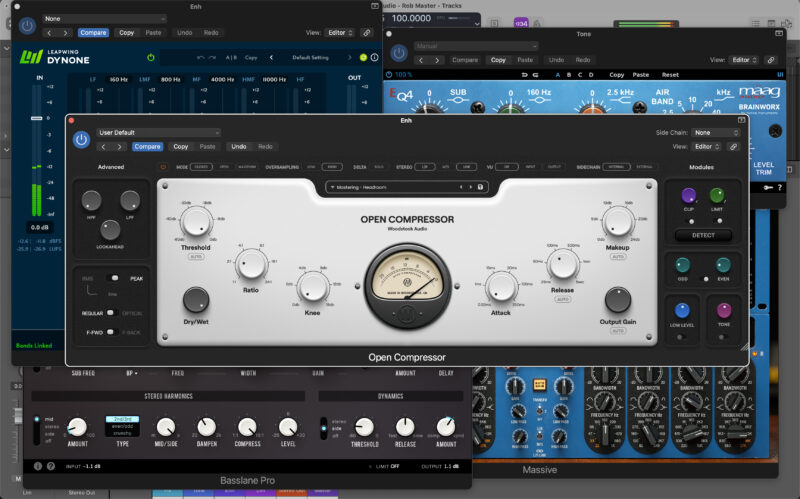Open the User Default preset dropdown
The height and width of the screenshot is (499, 800).
point(157,132)
